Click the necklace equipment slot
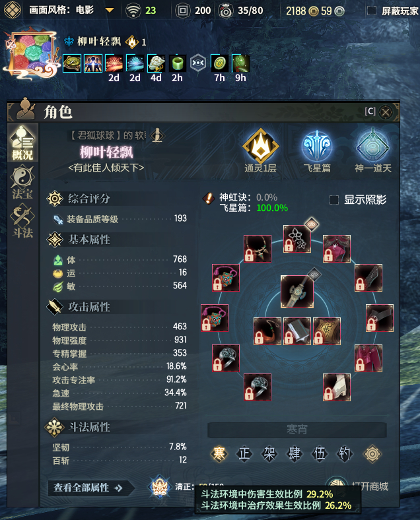 pos(258,249)
